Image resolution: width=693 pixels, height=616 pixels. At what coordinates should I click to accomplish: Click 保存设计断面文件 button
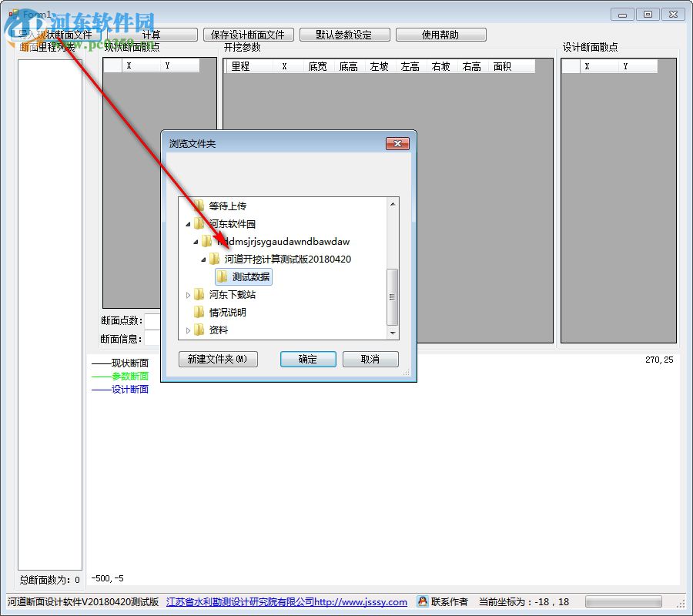point(248,35)
